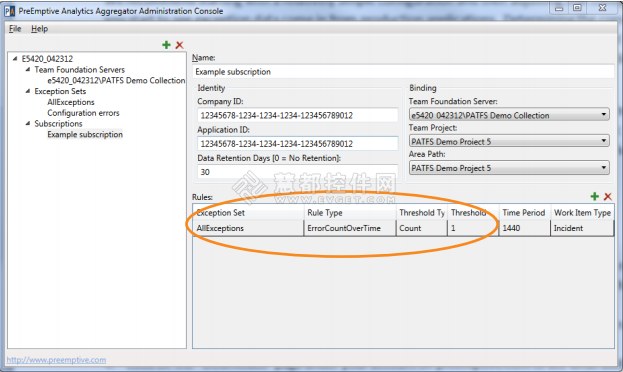This screenshot has height=372, width=623.
Task: Collapse the Subscriptions node
Action: (x=27, y=123)
